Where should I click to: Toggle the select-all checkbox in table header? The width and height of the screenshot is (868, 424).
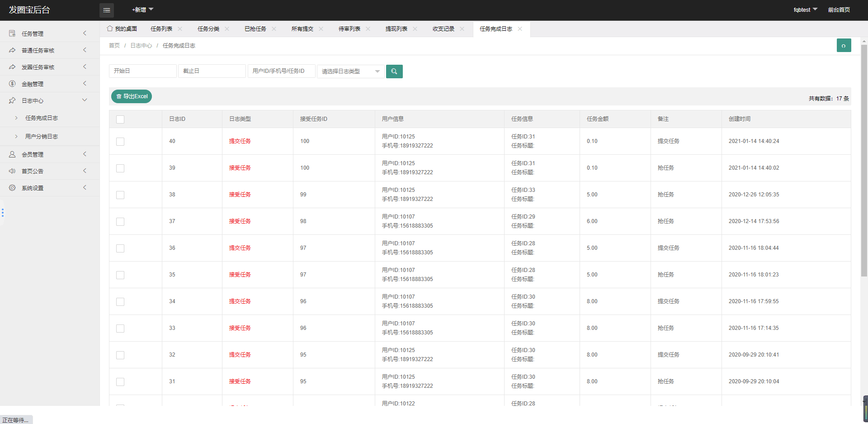[x=120, y=119]
